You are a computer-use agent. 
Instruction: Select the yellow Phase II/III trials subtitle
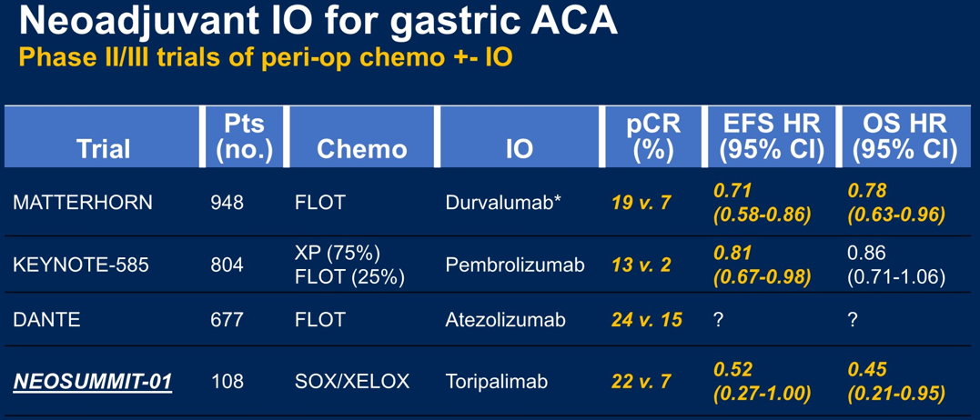[x=266, y=57]
